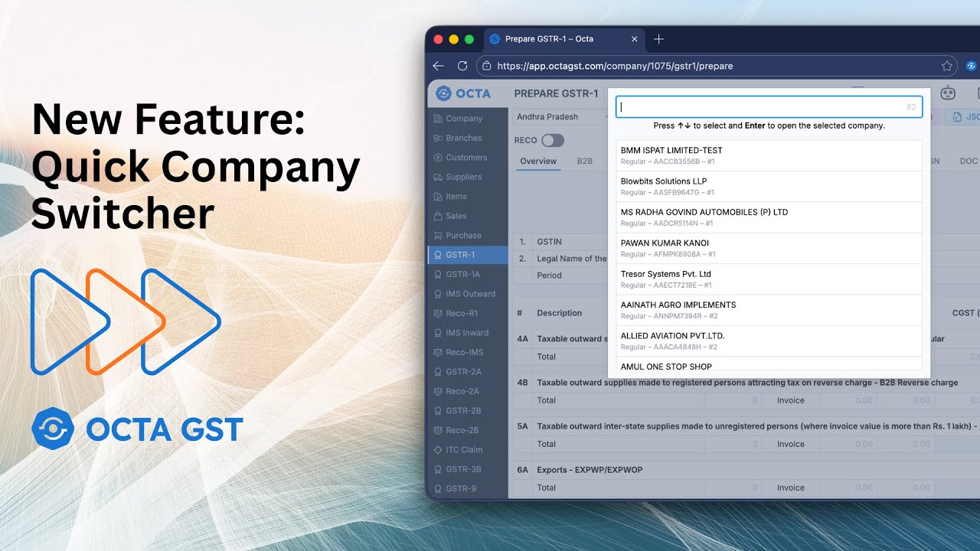The image size is (980, 551).
Task: Click the Period row label
Action: pos(549,275)
